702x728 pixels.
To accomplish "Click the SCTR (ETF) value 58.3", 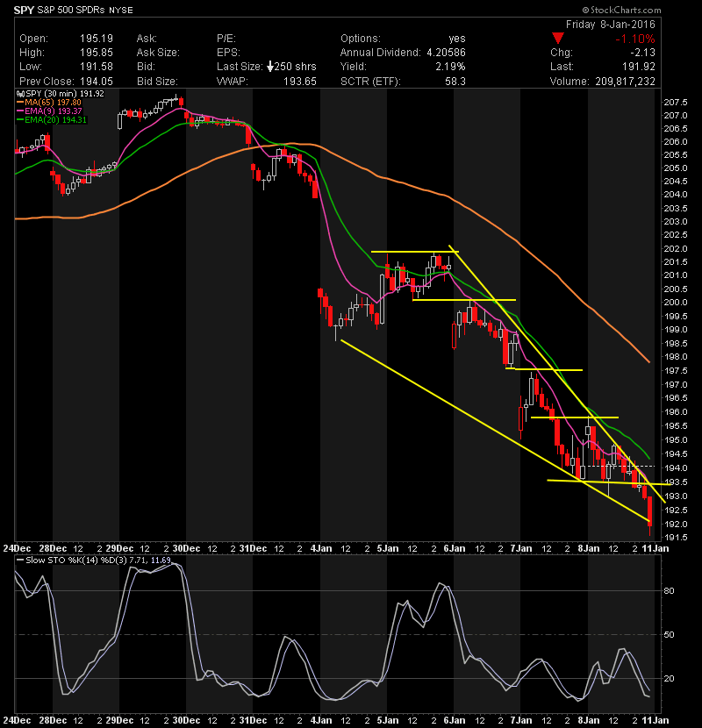I will (x=455, y=82).
